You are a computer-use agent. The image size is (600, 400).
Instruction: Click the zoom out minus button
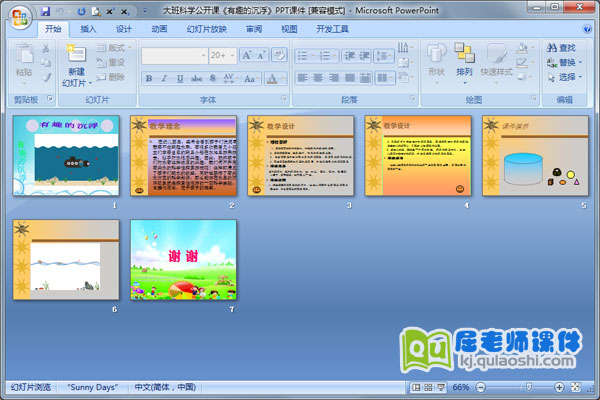pos(480,387)
